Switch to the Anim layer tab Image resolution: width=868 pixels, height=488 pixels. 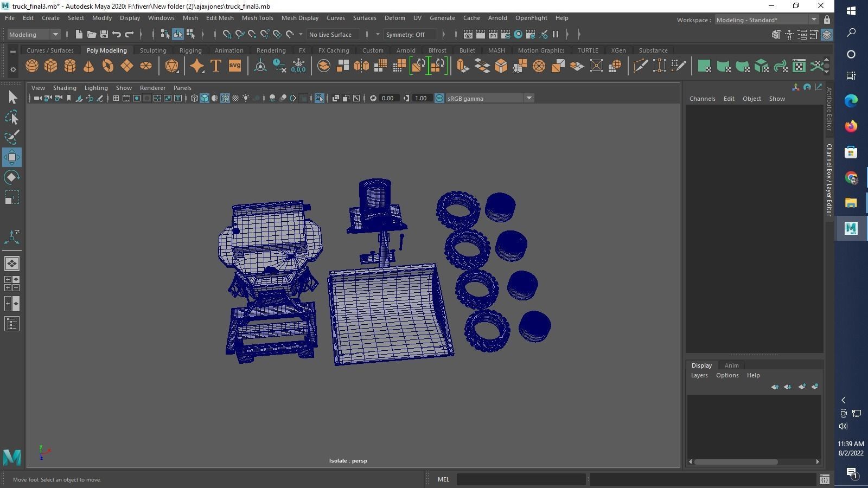pyautogui.click(x=731, y=365)
